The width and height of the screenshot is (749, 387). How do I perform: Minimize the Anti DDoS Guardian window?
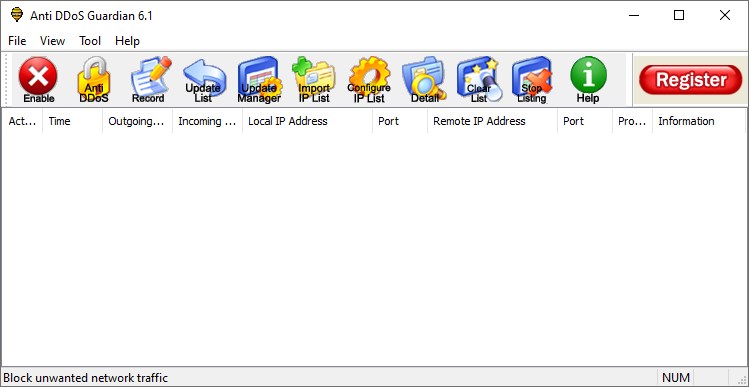click(634, 15)
